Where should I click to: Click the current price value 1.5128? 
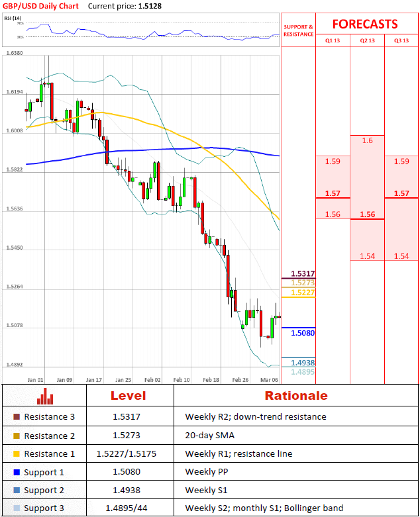tap(150, 6)
